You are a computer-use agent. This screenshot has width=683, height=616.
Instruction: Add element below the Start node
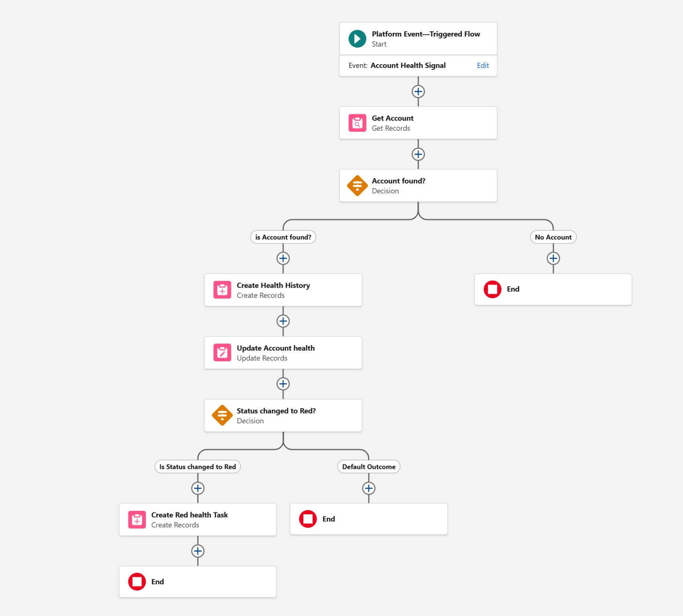click(418, 91)
